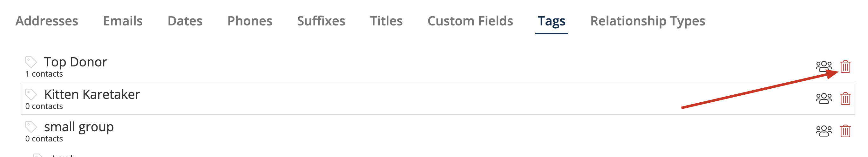The width and height of the screenshot is (868, 157).
Task: Switch to the Addresses tab
Action: (47, 21)
